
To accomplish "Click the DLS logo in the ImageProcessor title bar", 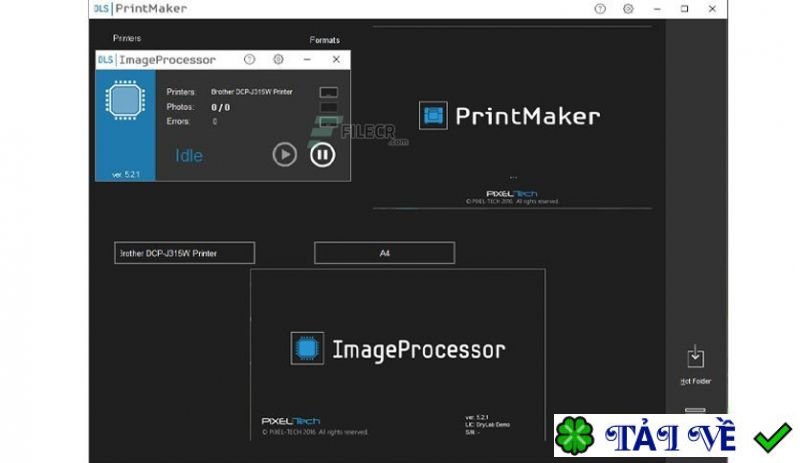I will 105,60.
